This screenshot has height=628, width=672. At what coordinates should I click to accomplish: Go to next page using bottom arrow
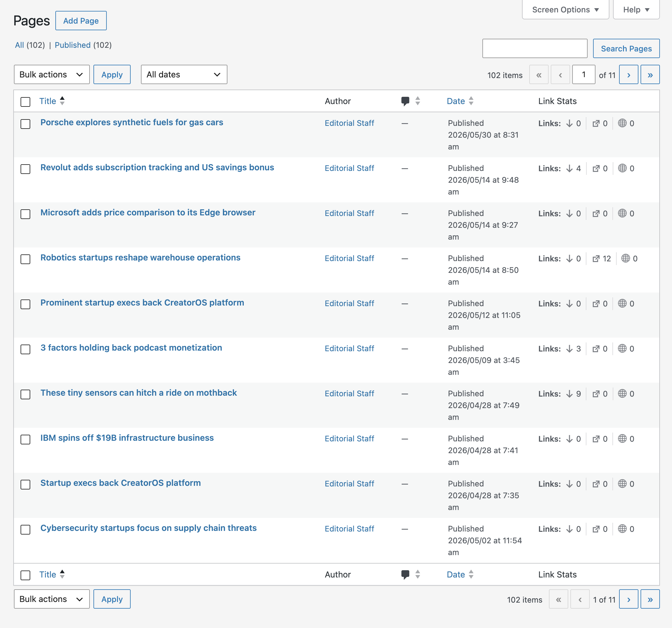tap(628, 599)
